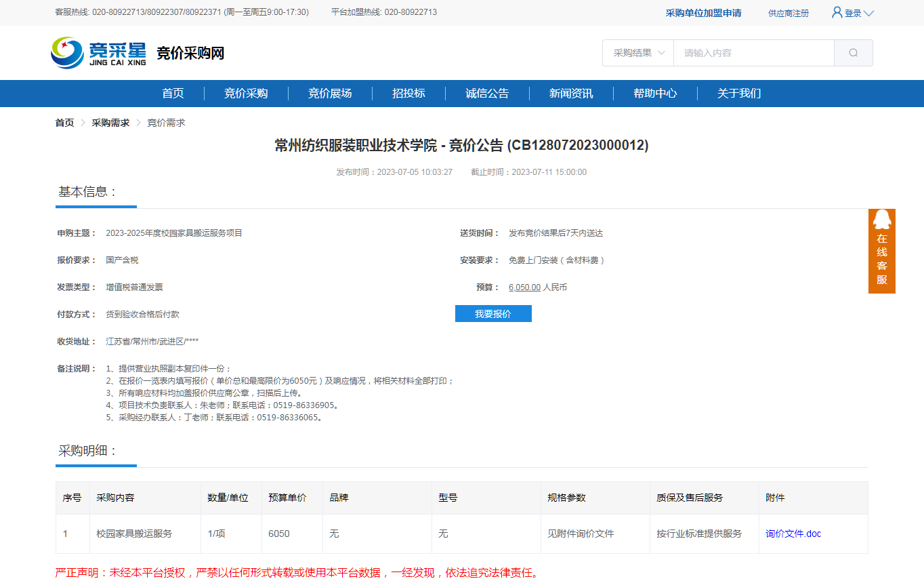Click the 我要报价 button
The image size is (924, 581).
tap(493, 314)
